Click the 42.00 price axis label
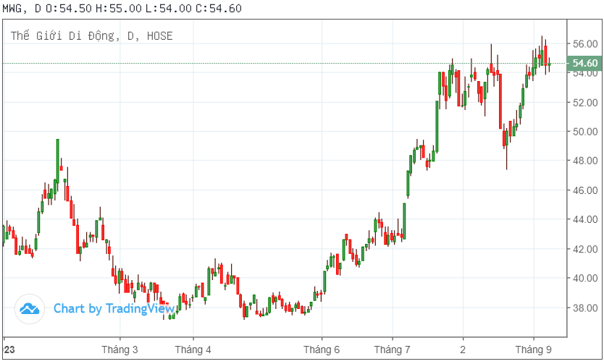This screenshot has width=604, height=364. (585, 249)
